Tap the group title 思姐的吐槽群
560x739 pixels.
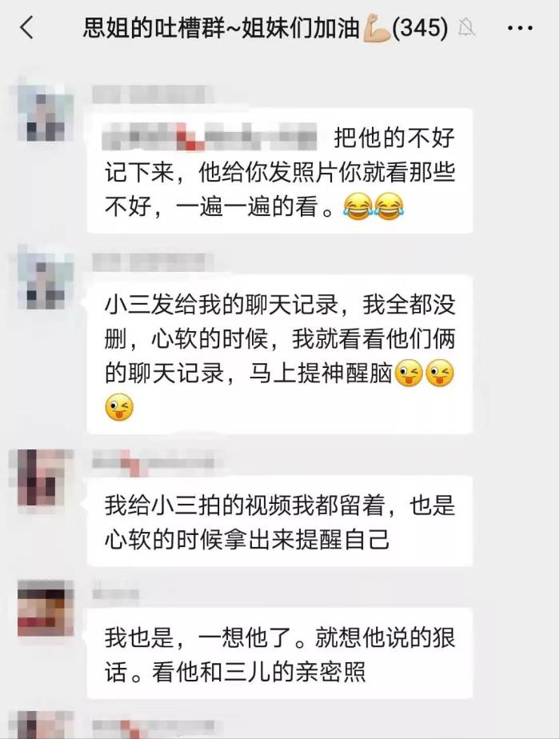[154, 27]
